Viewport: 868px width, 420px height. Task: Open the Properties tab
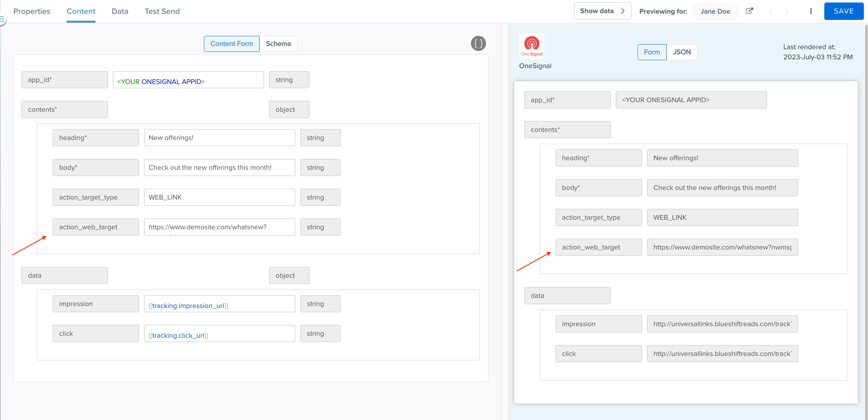point(32,11)
